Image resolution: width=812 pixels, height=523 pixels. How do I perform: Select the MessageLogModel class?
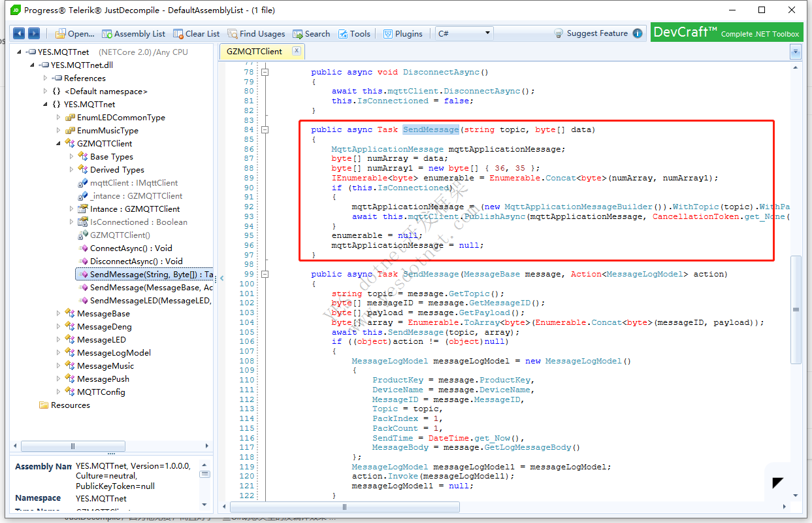pyautogui.click(x=114, y=352)
